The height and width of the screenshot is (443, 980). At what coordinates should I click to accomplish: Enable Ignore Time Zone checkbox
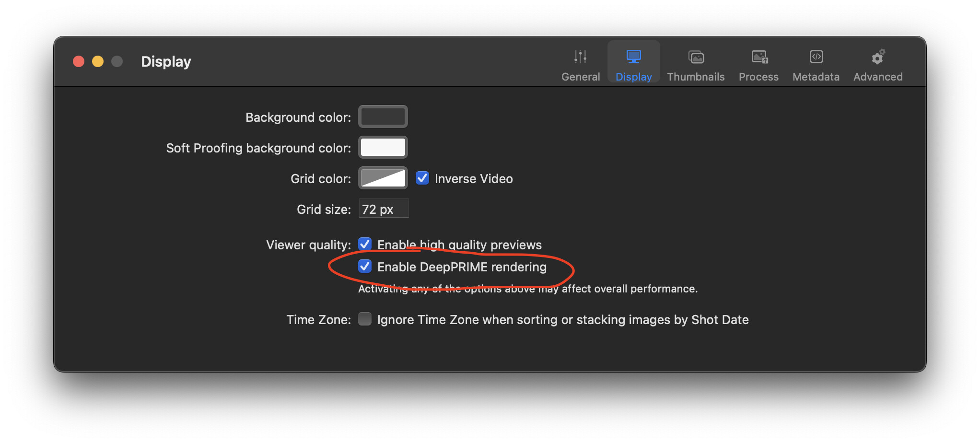pos(365,319)
